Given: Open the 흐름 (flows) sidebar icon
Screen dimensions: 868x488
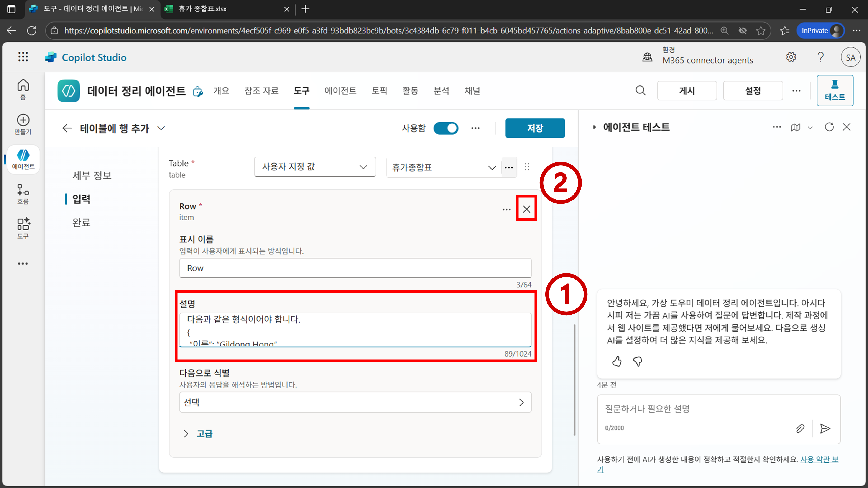Looking at the screenshot, I should pos(23,194).
